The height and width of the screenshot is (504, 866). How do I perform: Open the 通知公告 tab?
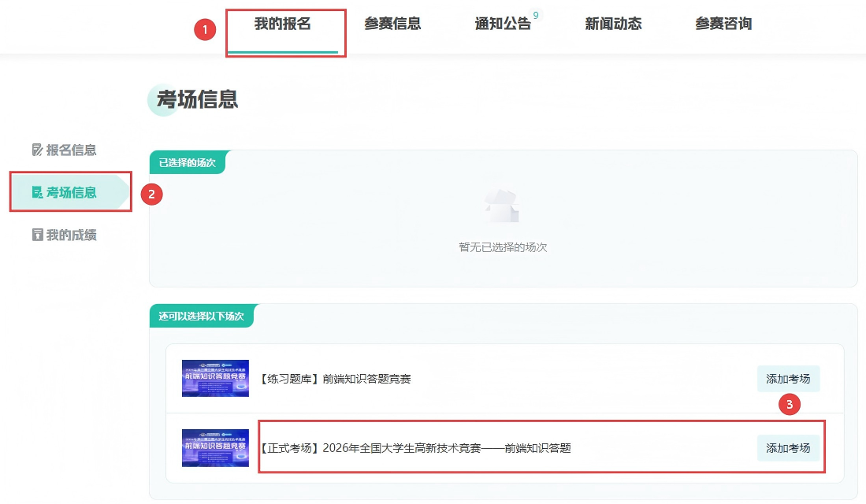coord(503,24)
